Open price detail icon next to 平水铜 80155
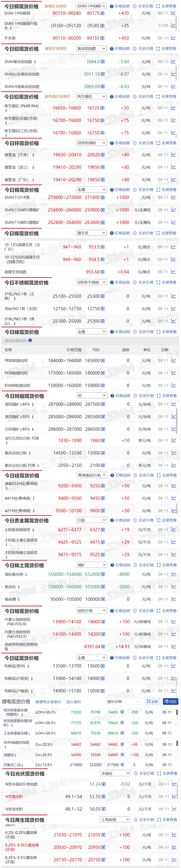Viewport: 181px width, 868px height. click(x=102, y=38)
